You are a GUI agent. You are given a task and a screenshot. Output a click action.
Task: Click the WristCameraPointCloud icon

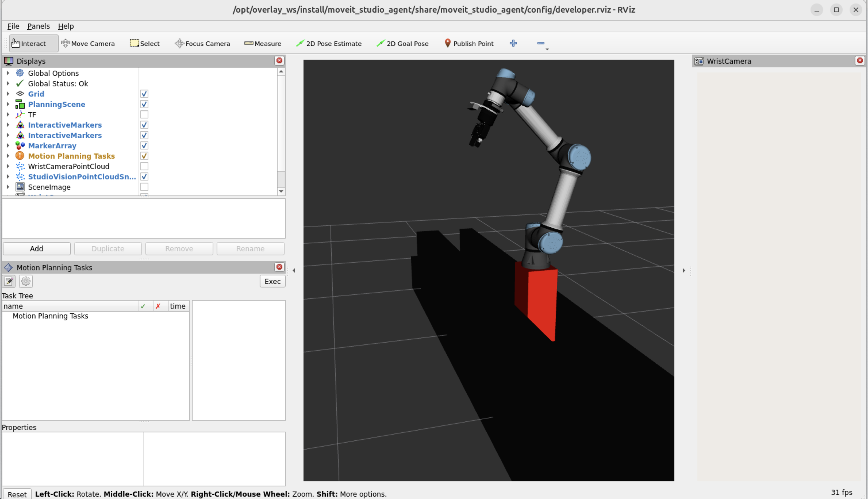[20, 166]
